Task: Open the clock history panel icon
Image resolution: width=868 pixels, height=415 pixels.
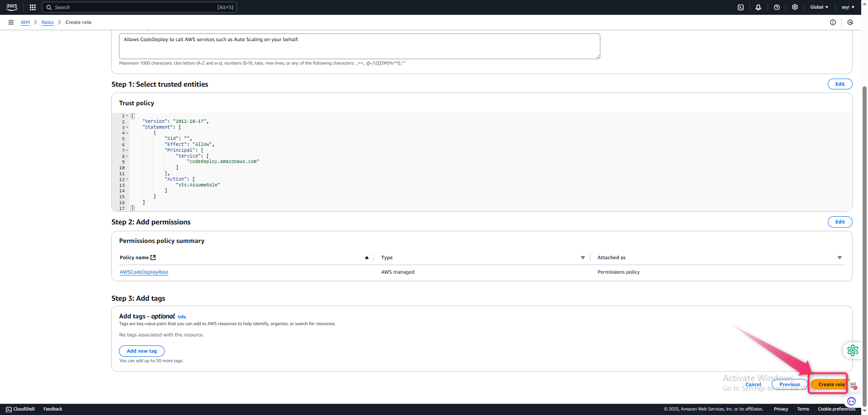Action: (x=850, y=22)
